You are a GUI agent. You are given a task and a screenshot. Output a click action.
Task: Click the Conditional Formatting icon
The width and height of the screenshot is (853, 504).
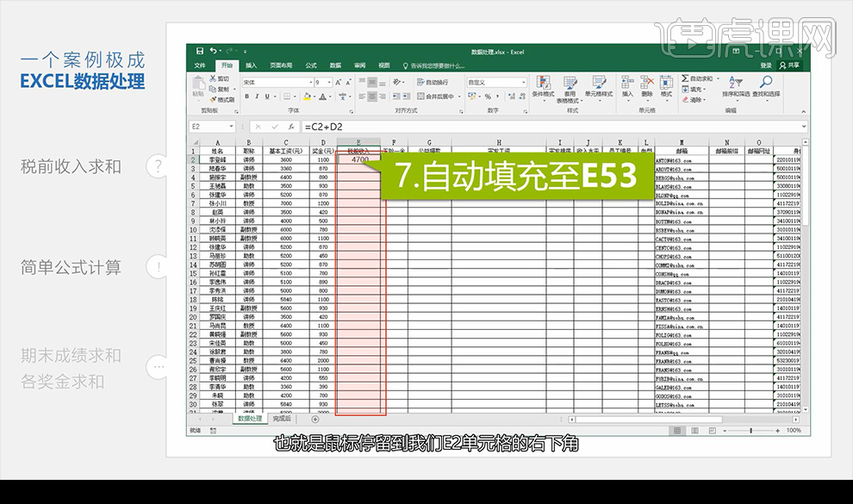(543, 82)
